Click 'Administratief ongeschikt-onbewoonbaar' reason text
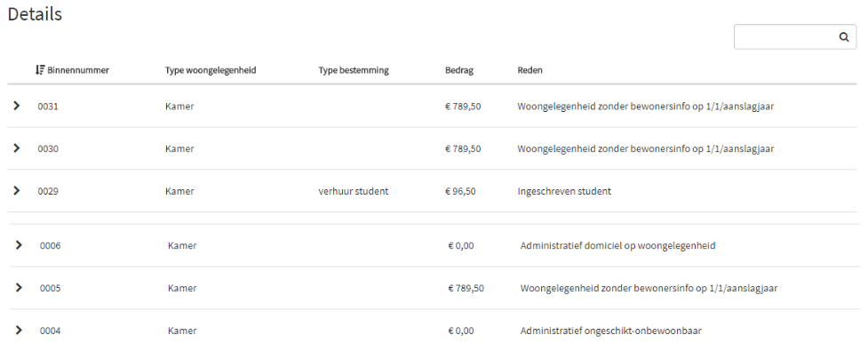 (x=610, y=331)
